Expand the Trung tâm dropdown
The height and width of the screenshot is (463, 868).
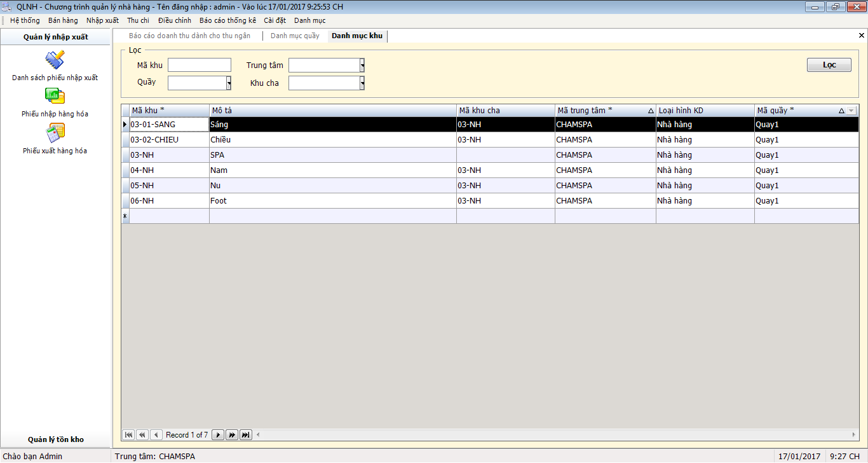362,66
